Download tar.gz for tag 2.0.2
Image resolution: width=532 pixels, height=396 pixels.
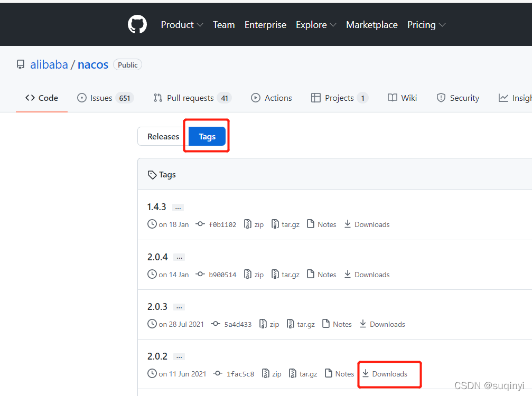click(x=303, y=374)
